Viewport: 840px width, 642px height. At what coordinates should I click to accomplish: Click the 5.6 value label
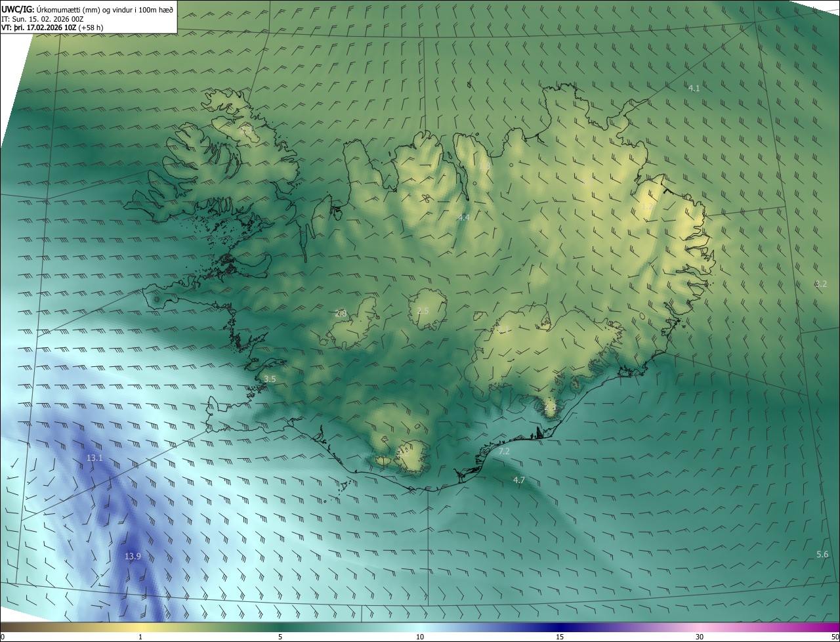(822, 555)
